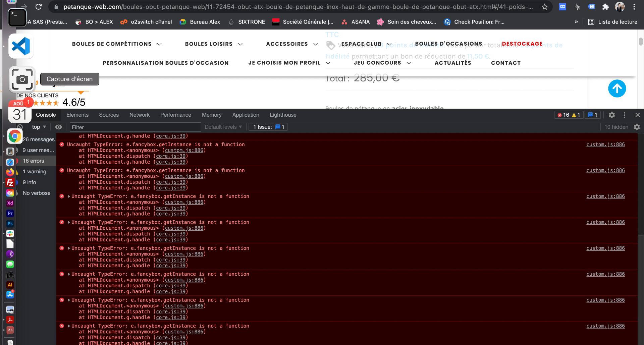The height and width of the screenshot is (345, 644).
Task: Open FileZilla from the Dock
Action: pyautogui.click(x=10, y=182)
